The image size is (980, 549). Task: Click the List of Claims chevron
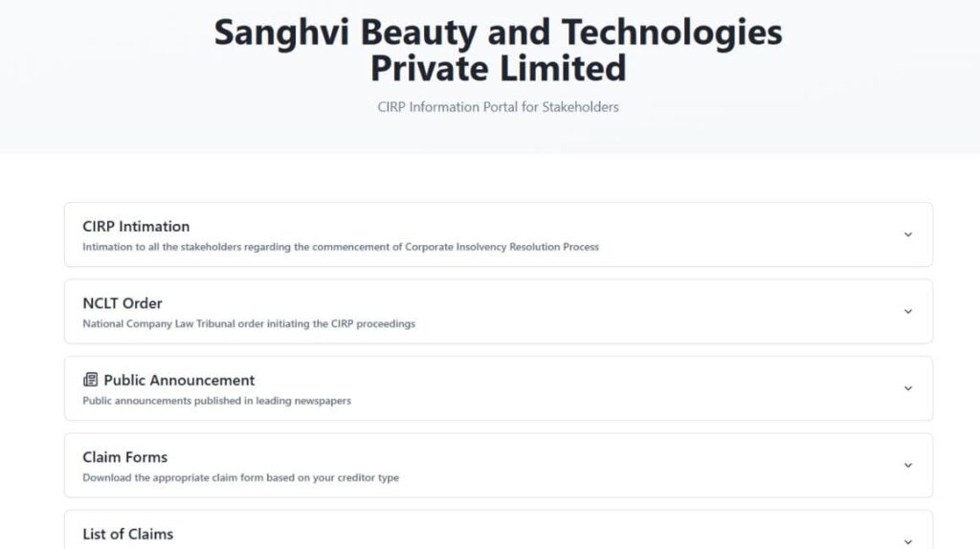908,540
